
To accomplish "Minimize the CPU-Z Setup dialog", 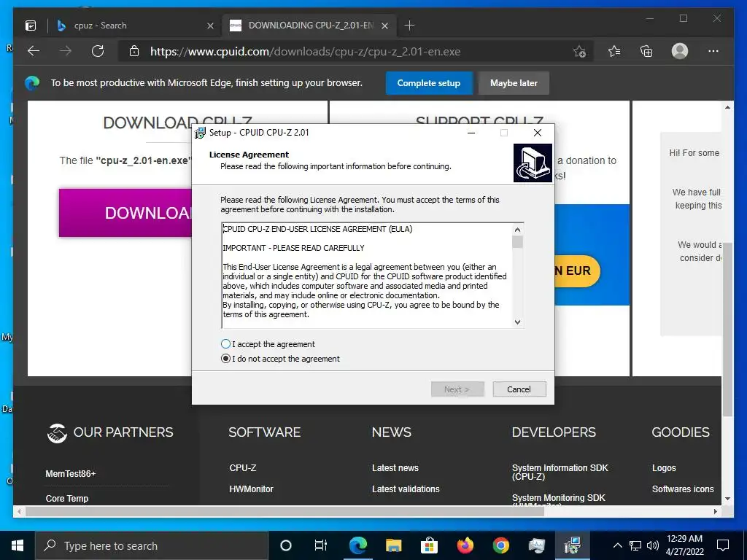I will [471, 133].
